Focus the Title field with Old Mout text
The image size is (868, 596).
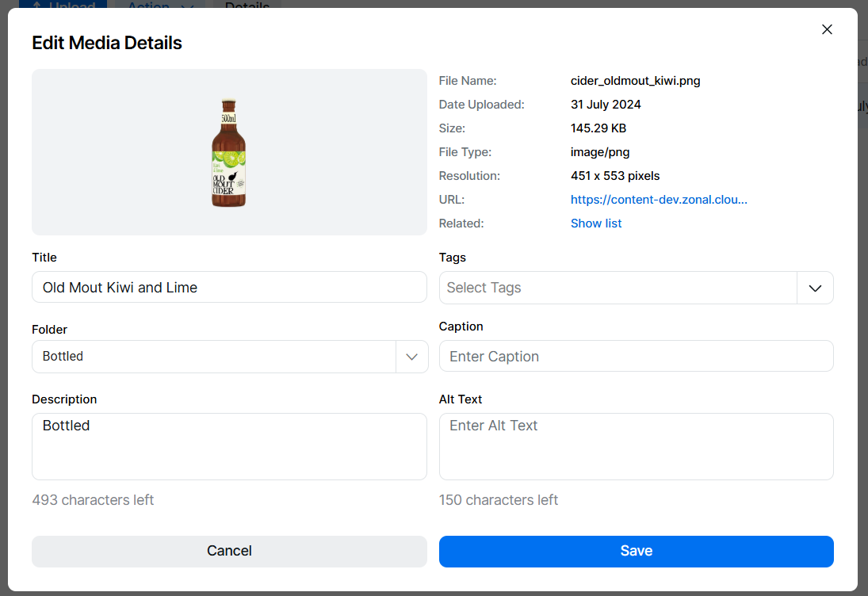(229, 288)
